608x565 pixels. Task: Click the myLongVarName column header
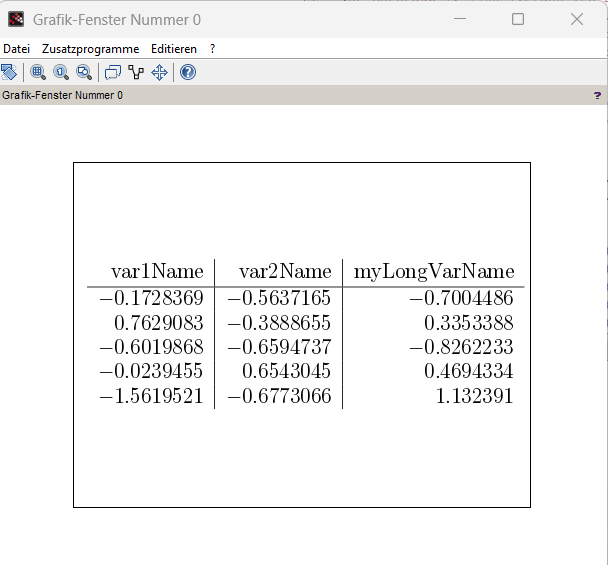click(434, 272)
